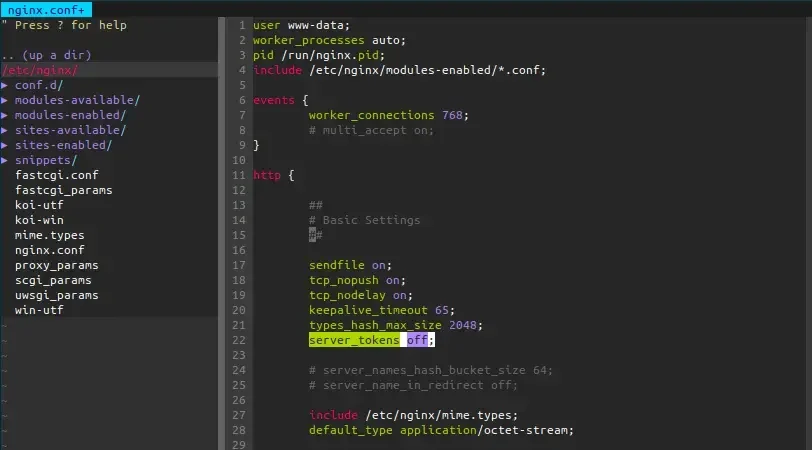Open koi-win file
This screenshot has height=450, width=812.
39,220
